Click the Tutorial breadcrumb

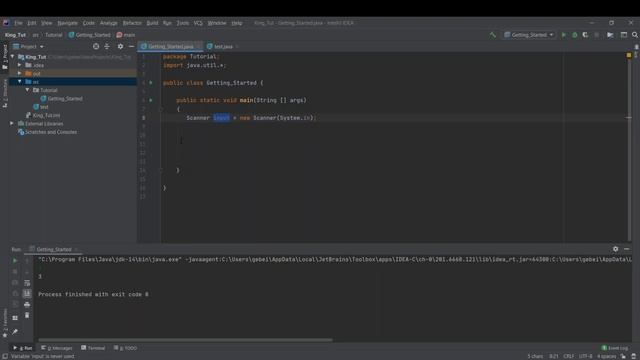click(54, 35)
